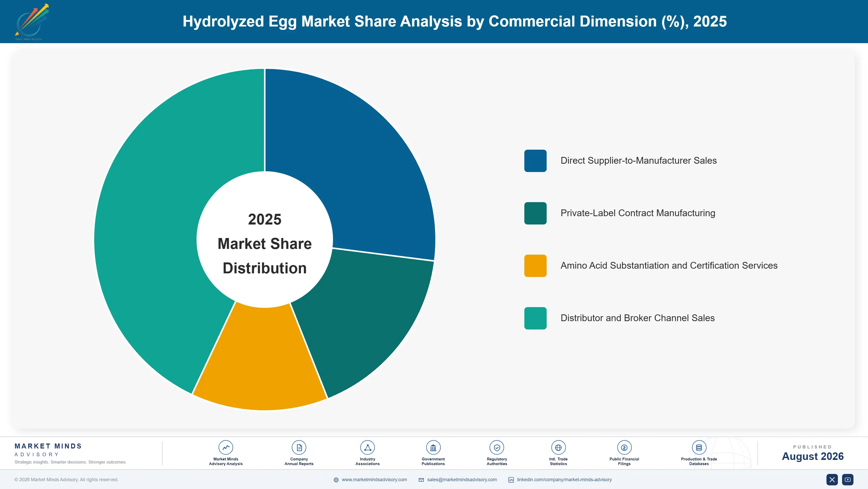Click the Distributor and Broker Channel teal swatch
The width and height of the screenshot is (868, 489).
click(535, 318)
